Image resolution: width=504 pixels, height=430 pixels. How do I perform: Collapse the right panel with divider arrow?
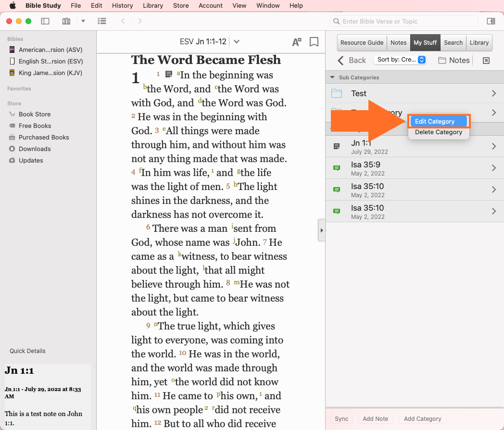321,230
